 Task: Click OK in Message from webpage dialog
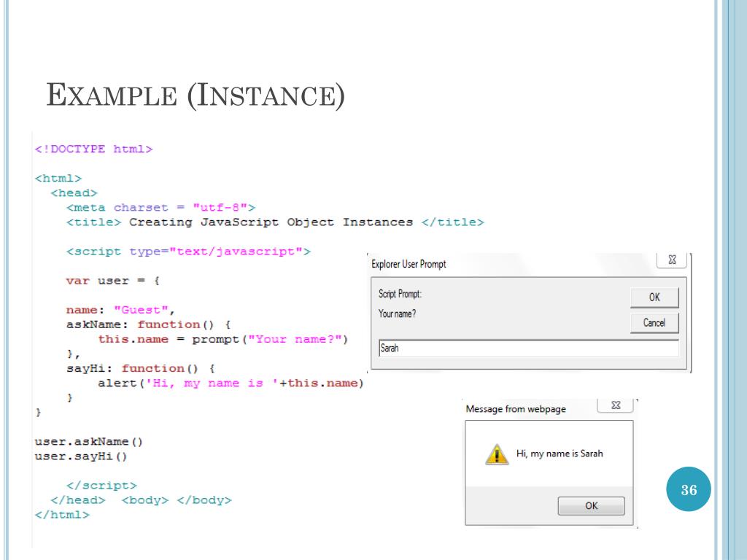coord(591,506)
